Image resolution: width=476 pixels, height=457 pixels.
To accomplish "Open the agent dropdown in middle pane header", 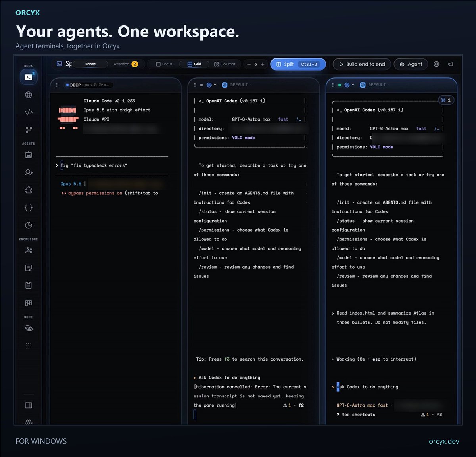I will (x=211, y=85).
